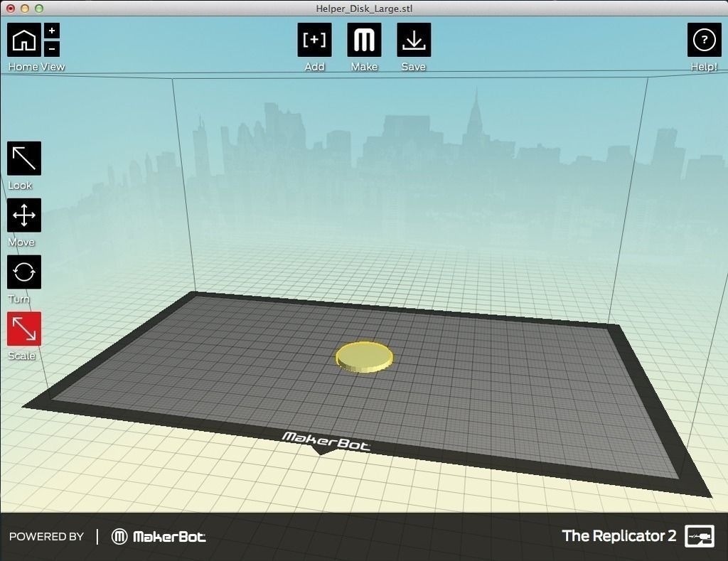Click the Save text label

pos(413,67)
